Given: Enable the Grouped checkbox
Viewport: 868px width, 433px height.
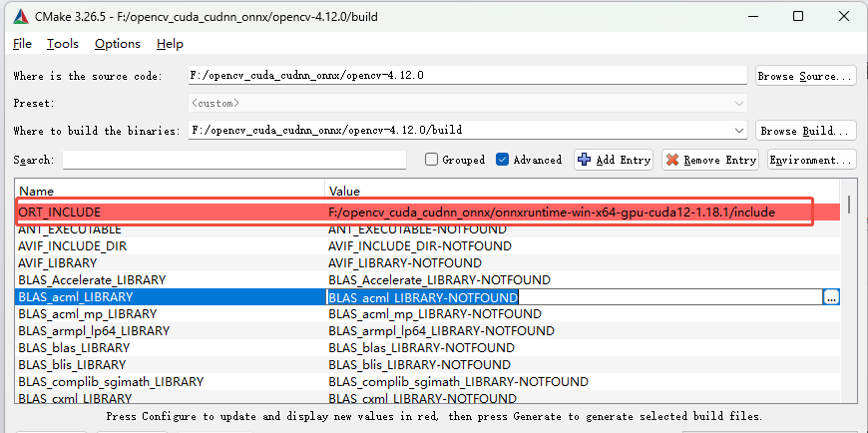Looking at the screenshot, I should pyautogui.click(x=431, y=160).
